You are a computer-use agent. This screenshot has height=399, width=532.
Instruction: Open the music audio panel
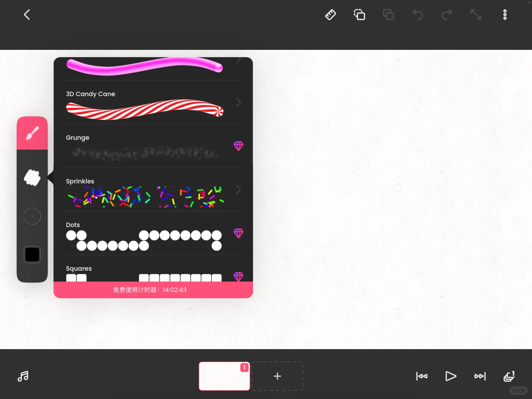[x=23, y=376]
